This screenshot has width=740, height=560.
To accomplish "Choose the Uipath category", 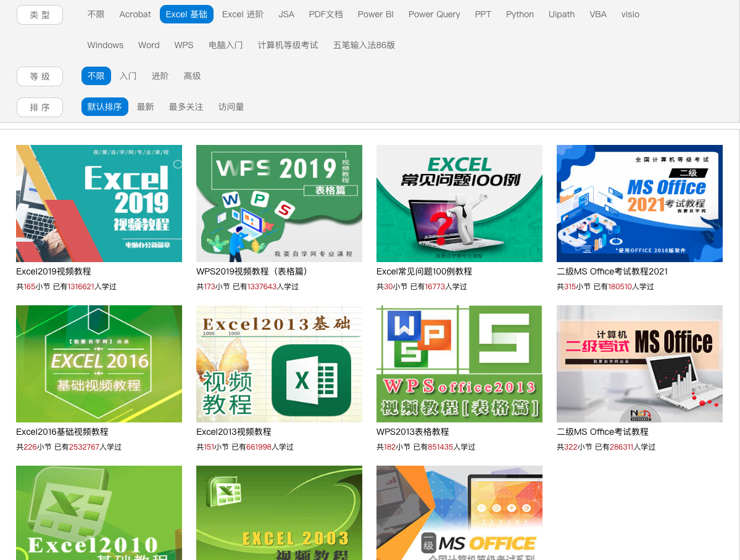I will pos(562,14).
